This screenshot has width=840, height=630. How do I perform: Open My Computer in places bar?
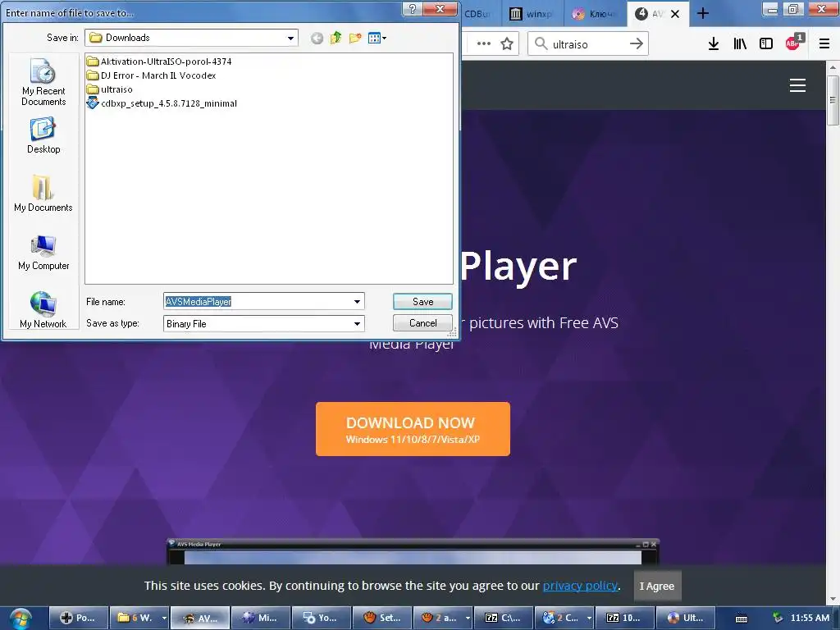coord(43,253)
